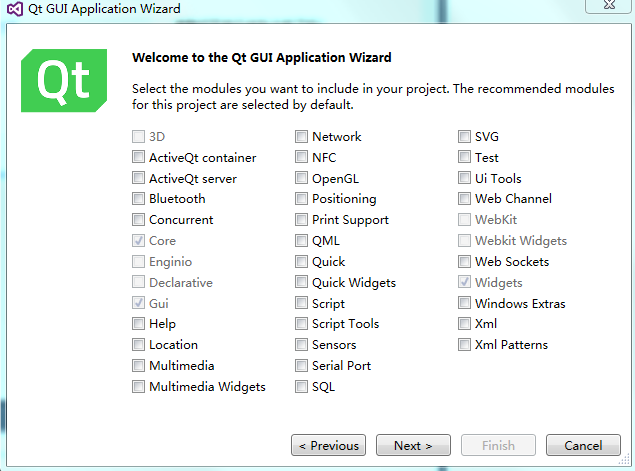Proceed with the Next button
635x471 pixels.
pos(413,445)
